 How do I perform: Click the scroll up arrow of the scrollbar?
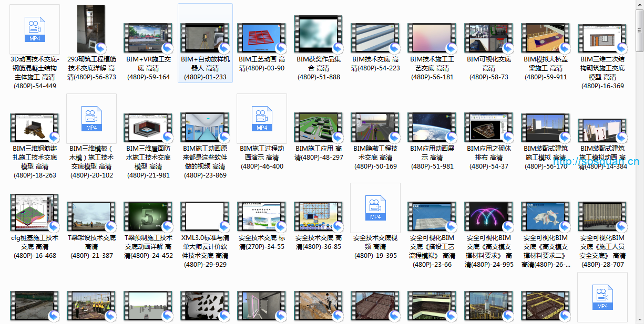[x=639, y=4]
